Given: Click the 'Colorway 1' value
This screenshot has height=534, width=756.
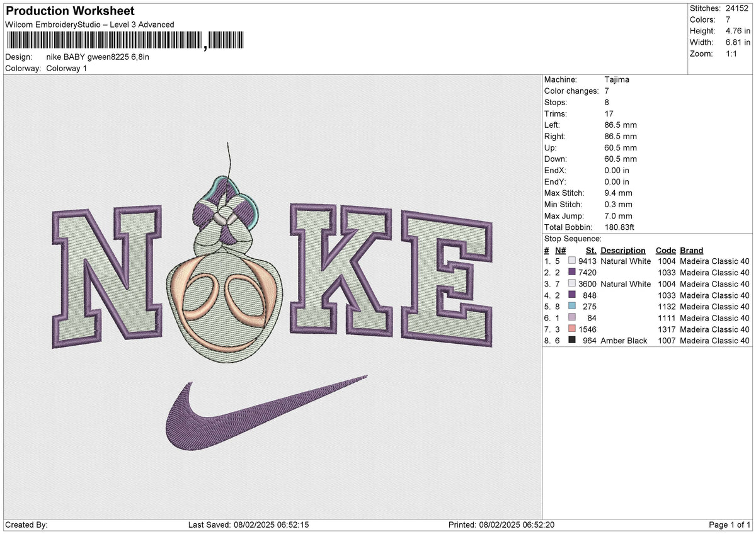Looking at the screenshot, I should [x=67, y=68].
